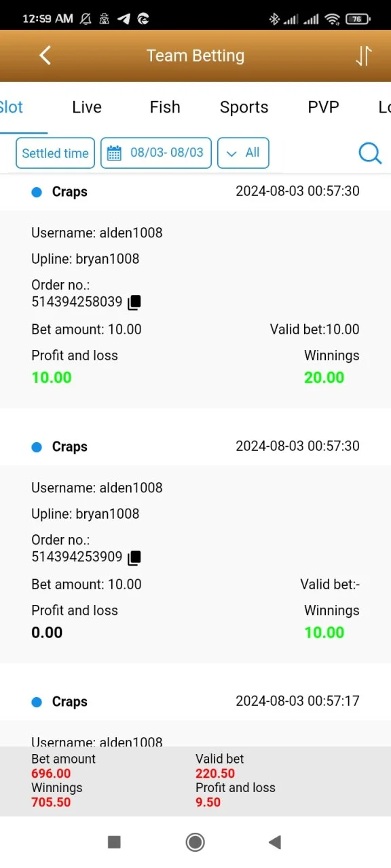
Task: Tap the calendar icon in date filter
Action: click(115, 153)
